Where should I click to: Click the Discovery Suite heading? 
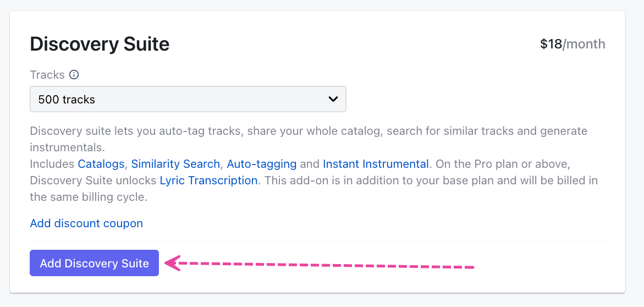tap(100, 44)
